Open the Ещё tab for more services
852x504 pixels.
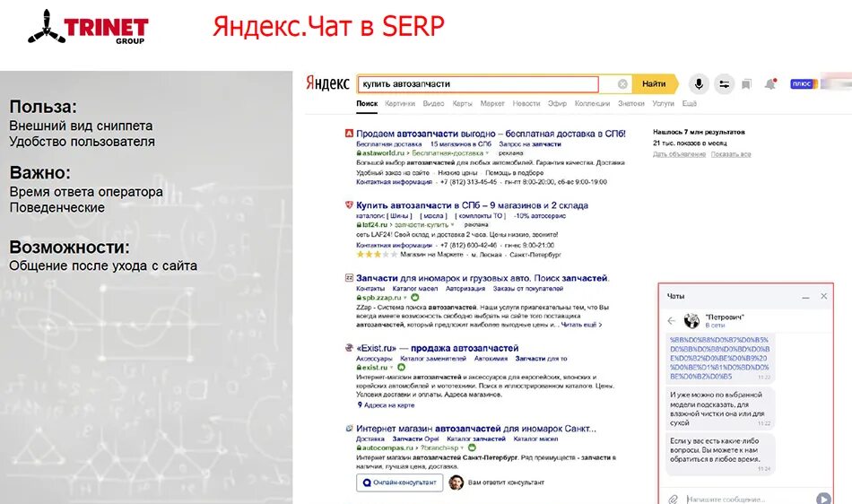tap(689, 103)
